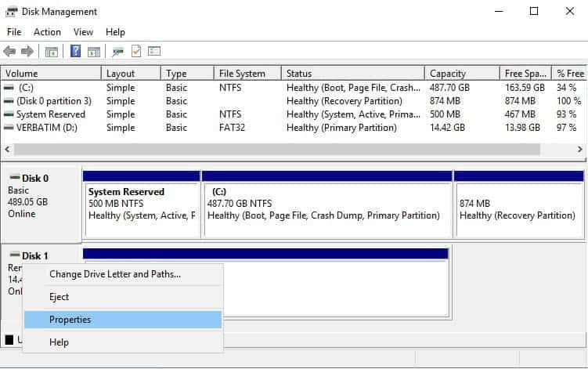
Task: Click the 14.42 GB capacity cell
Action: 447,128
